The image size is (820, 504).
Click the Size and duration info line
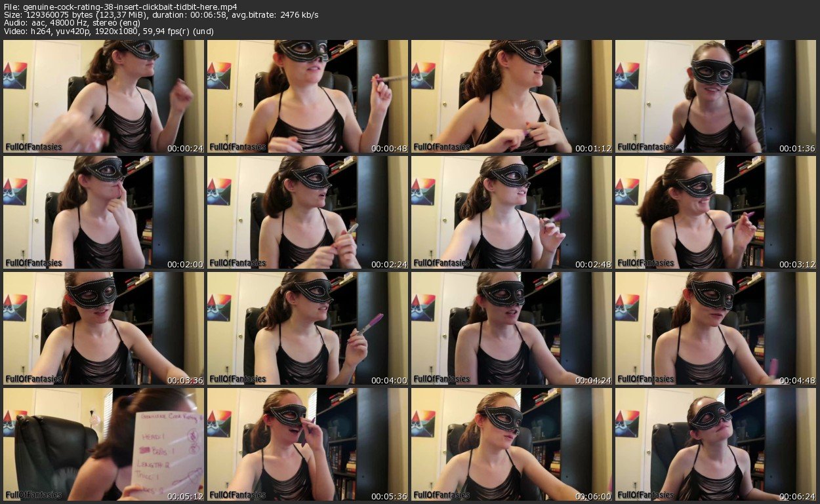[x=161, y=14]
